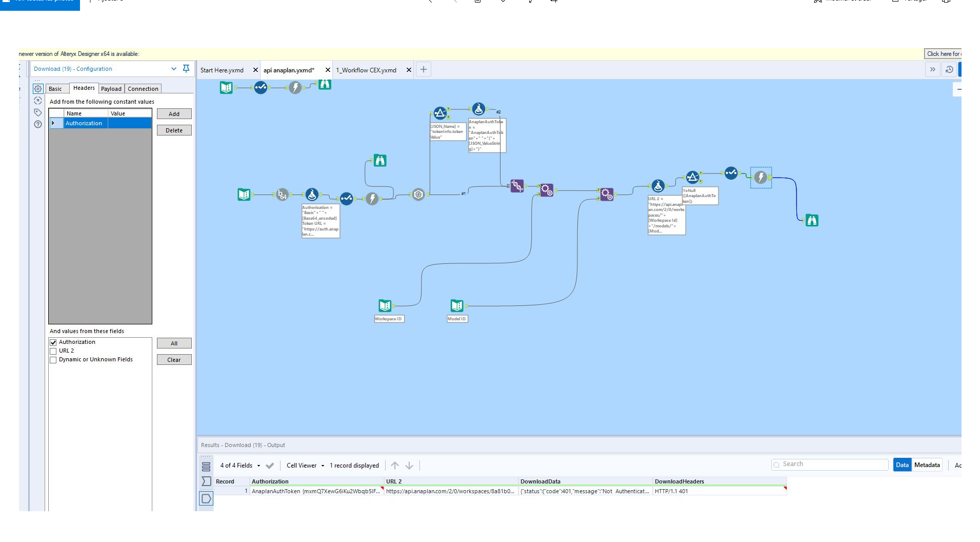This screenshot has width=980, height=542.
Task: Click the previous record up arrow
Action: tap(395, 466)
